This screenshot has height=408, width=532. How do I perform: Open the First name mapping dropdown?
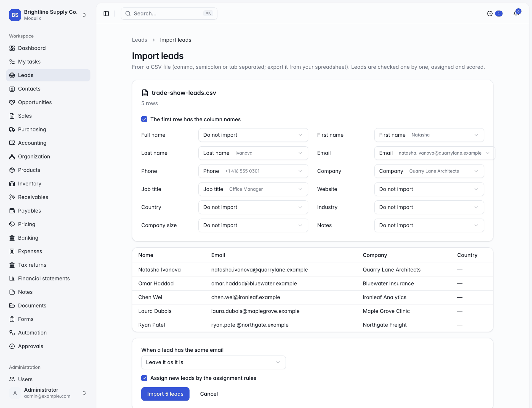point(429,135)
